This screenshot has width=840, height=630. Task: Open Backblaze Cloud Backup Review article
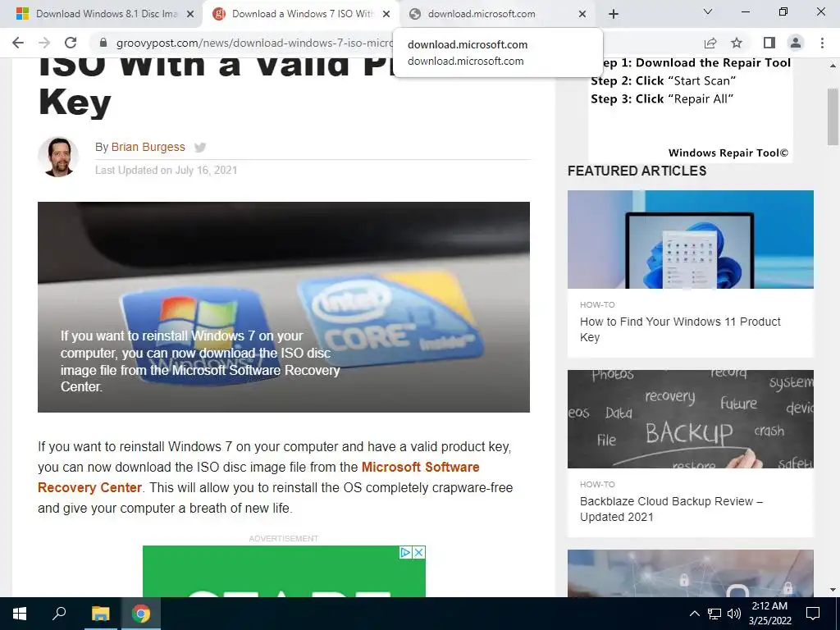671,509
